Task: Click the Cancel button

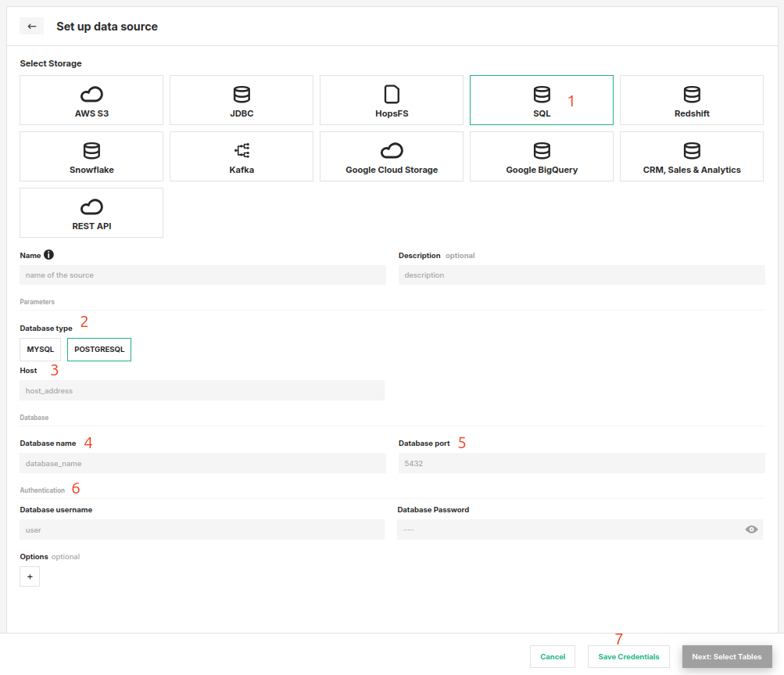Action: (x=553, y=657)
